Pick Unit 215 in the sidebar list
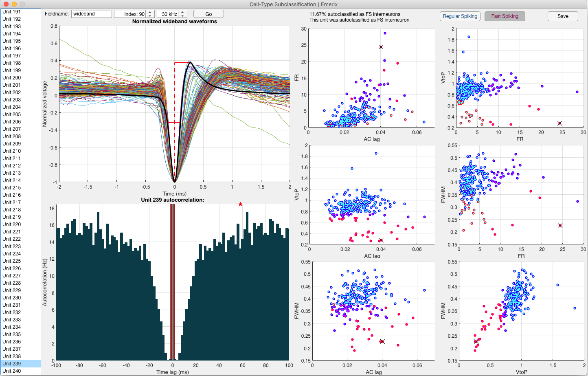The width and height of the screenshot is (588, 376). [12, 187]
